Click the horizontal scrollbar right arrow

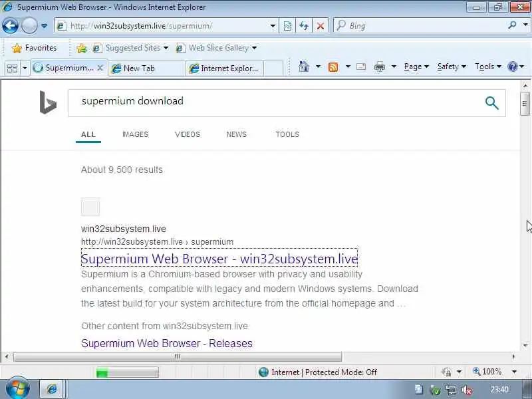[513, 356]
